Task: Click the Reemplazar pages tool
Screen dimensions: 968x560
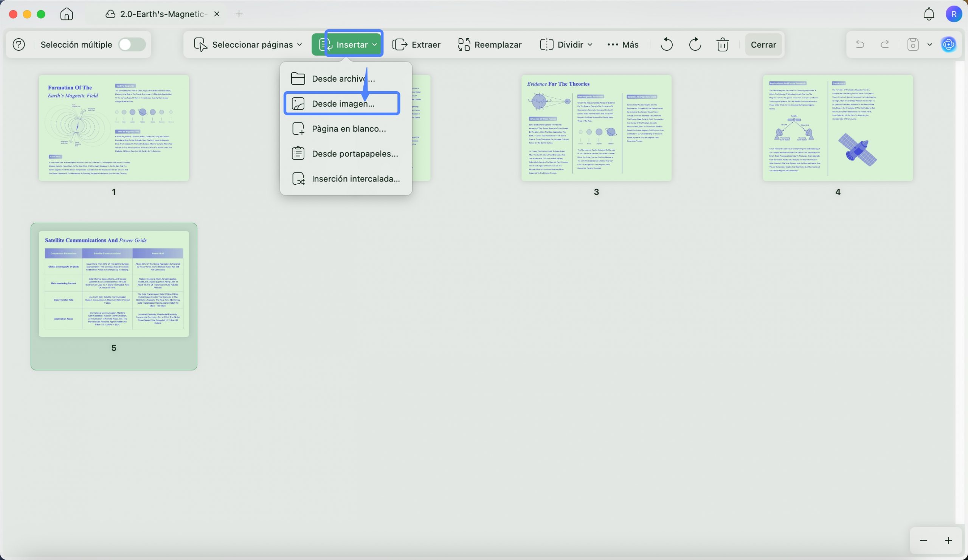Action: tap(490, 45)
